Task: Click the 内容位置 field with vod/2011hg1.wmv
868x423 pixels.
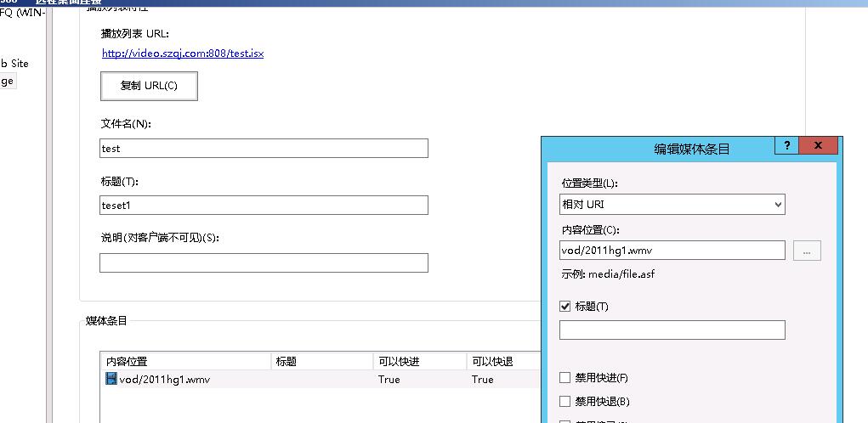Action: [672, 250]
